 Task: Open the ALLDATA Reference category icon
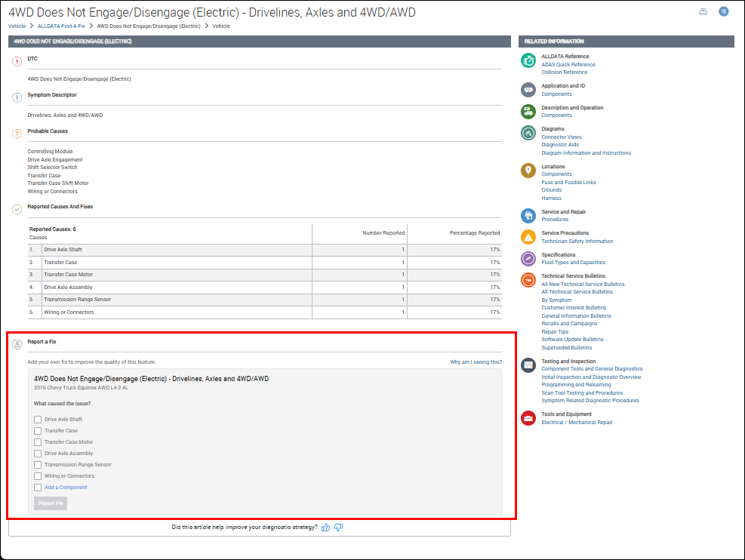pos(528,60)
